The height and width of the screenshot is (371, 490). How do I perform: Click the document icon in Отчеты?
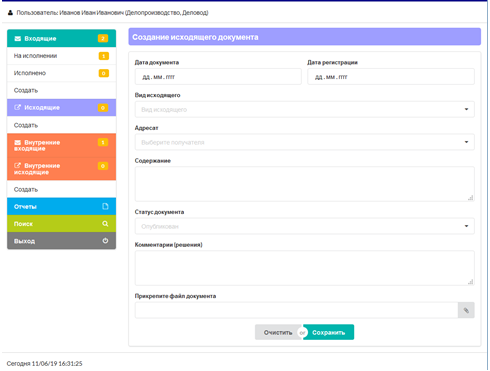[x=105, y=206]
